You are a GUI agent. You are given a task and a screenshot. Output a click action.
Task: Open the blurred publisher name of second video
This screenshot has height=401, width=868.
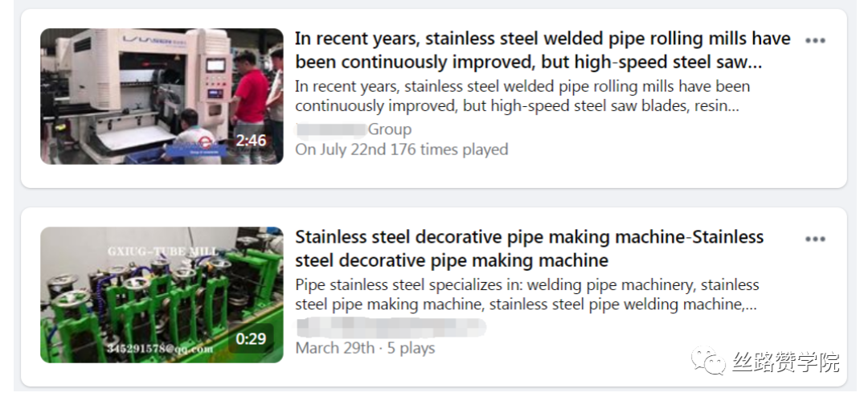click(x=391, y=327)
